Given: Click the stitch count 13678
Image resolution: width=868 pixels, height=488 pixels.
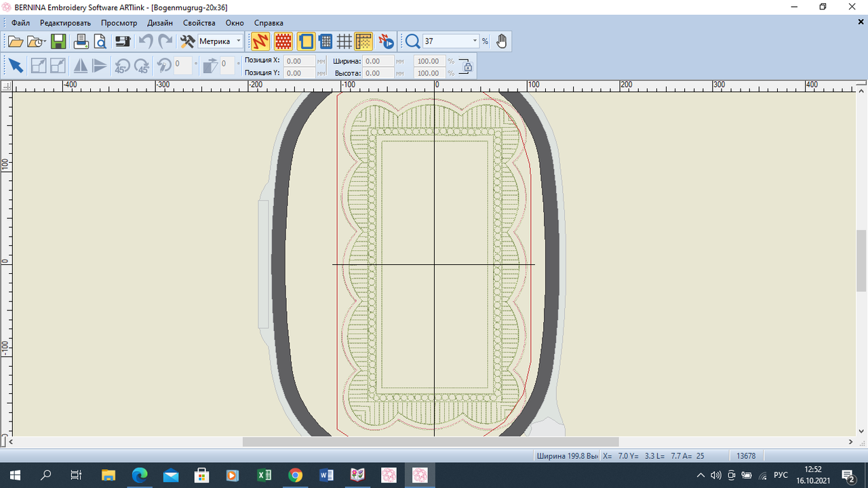Looking at the screenshot, I should (746, 456).
